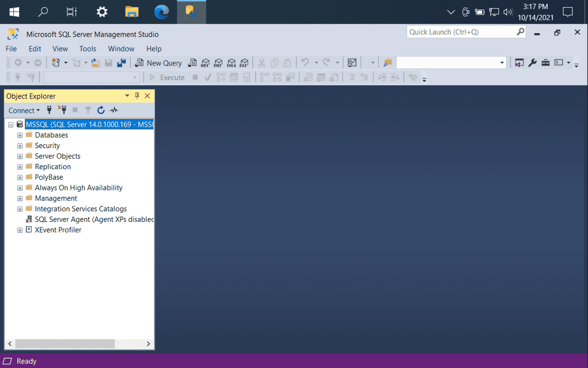The height and width of the screenshot is (368, 588).
Task: Click Refresh icon in Object Explorer
Action: (x=101, y=110)
